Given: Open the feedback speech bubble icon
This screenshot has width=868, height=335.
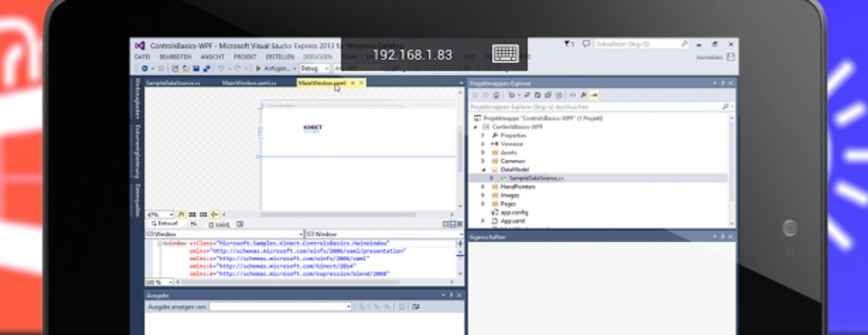Looking at the screenshot, I should [x=586, y=43].
